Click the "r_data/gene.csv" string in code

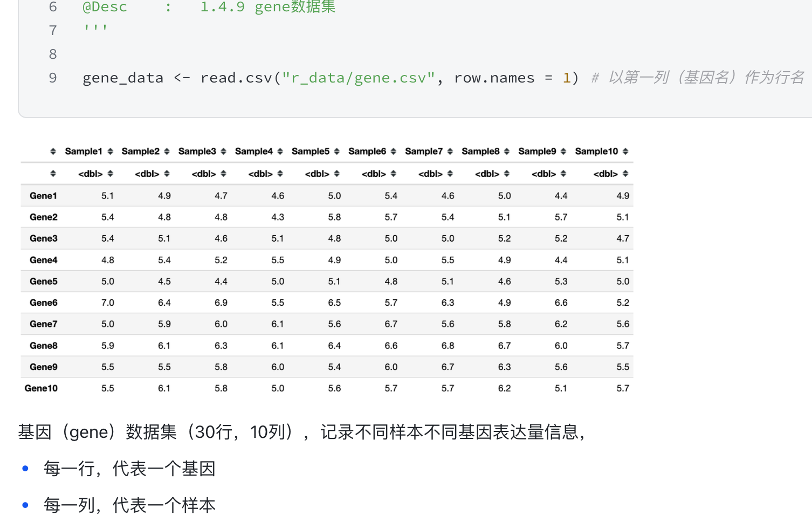pos(358,78)
